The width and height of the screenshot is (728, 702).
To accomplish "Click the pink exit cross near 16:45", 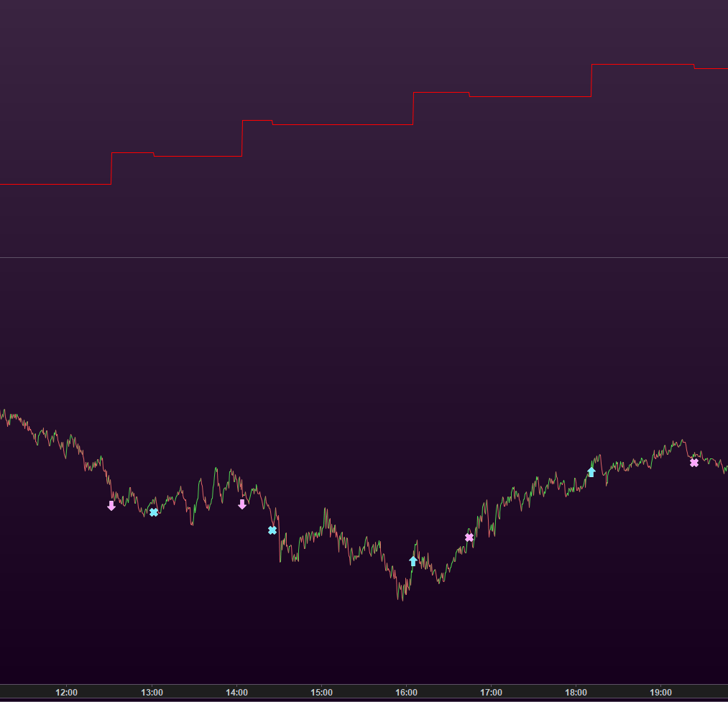I will point(469,537).
